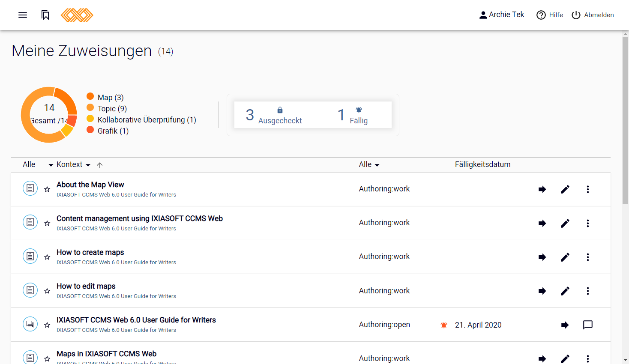Click topic icon for How to edit maps
Image resolution: width=629 pixels, height=364 pixels.
pos(30,290)
